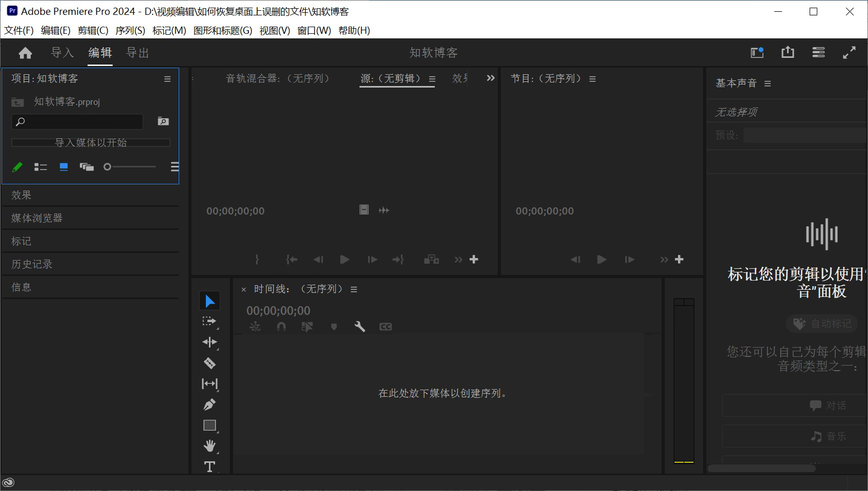Select the Rectangle tool
Screen dimensions: 868x491
pos(209,425)
